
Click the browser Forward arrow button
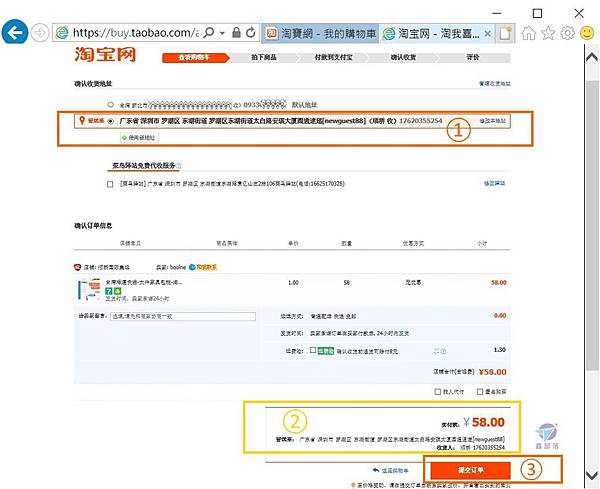39,33
